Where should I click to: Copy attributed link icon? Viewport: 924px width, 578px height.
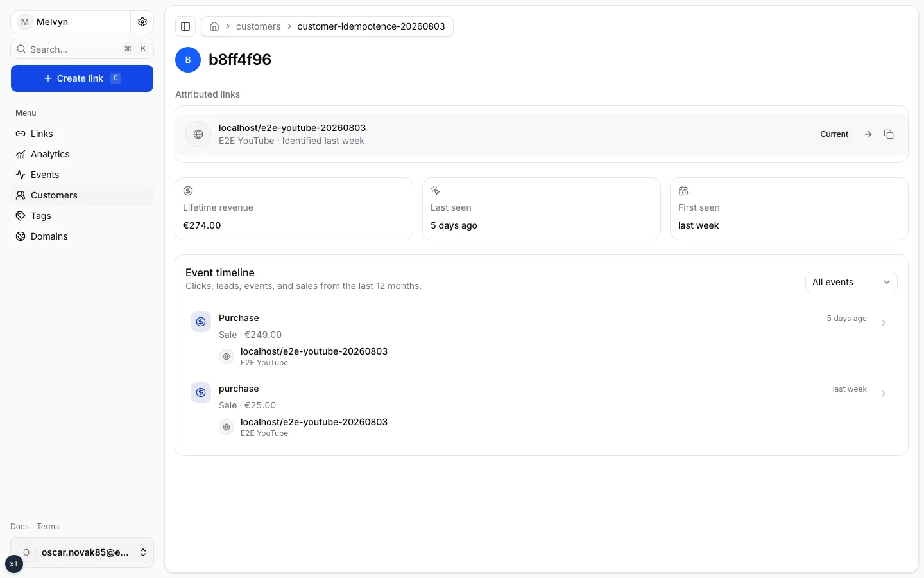889,134
